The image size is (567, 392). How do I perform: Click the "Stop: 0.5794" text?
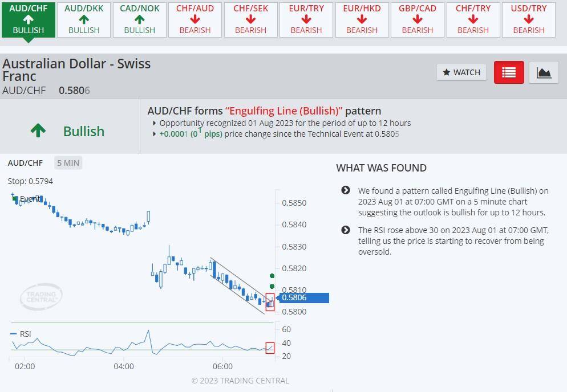point(30,181)
